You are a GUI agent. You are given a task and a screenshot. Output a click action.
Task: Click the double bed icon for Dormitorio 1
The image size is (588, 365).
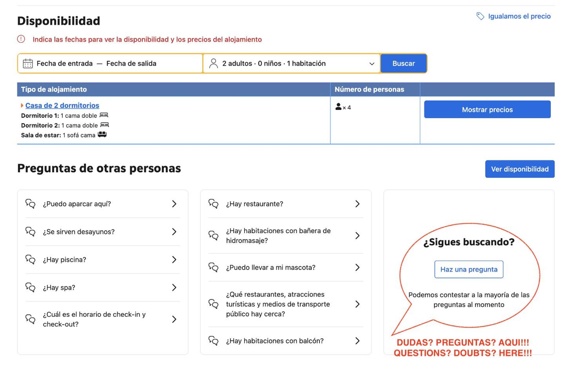click(104, 115)
